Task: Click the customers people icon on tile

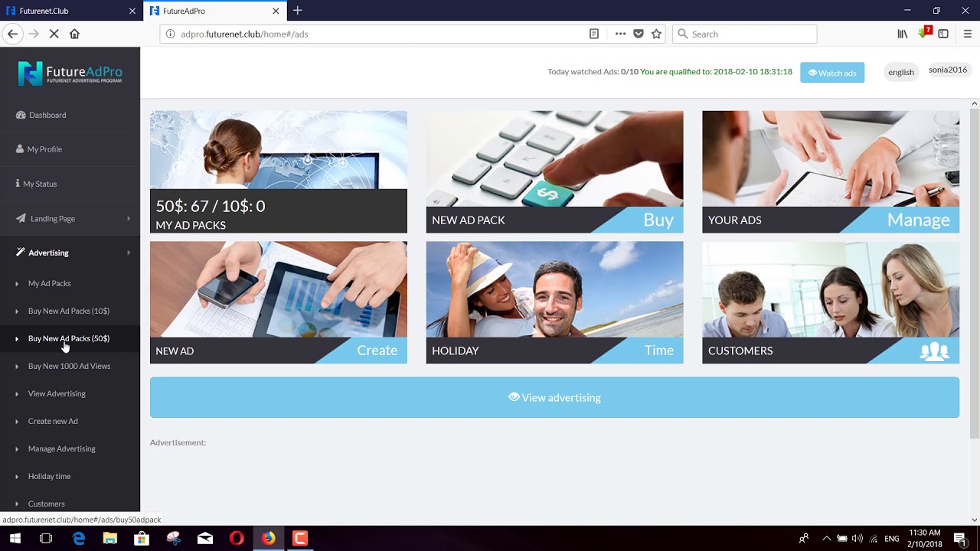Action: pos(934,350)
